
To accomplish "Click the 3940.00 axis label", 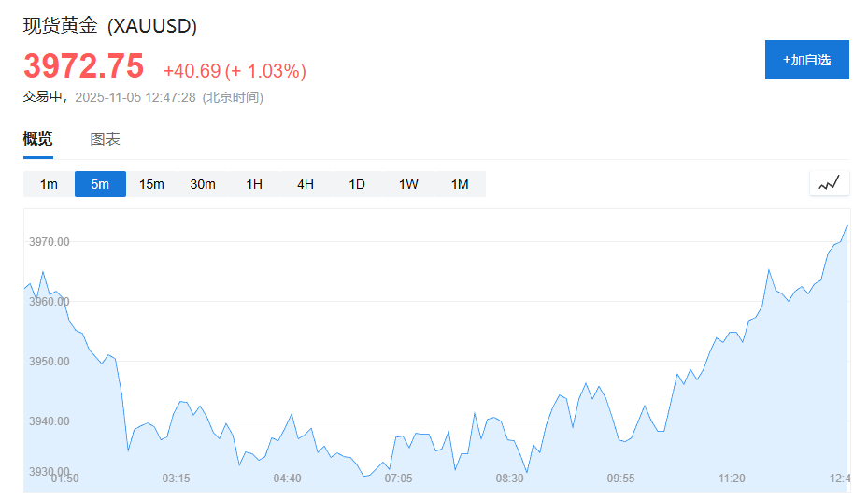I will 50,421.
